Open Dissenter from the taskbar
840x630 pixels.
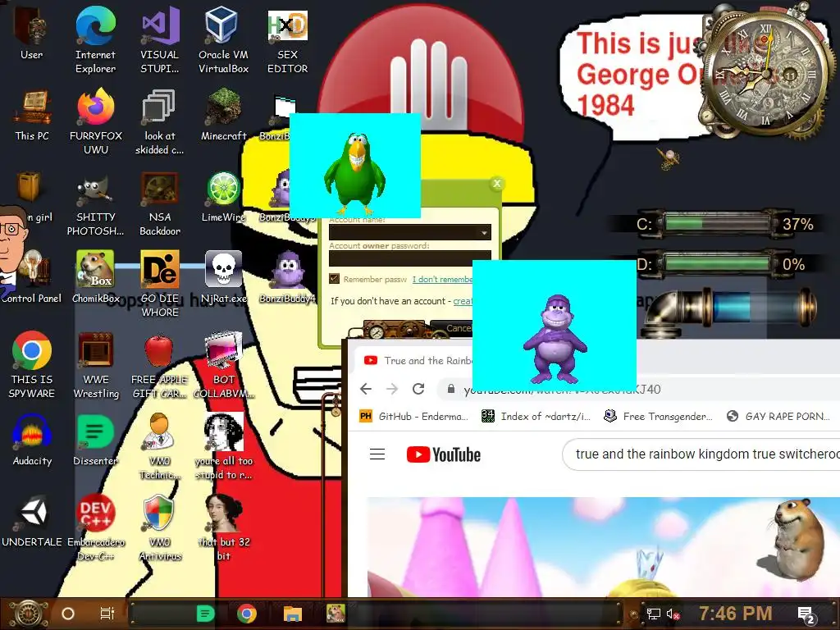pos(205,614)
